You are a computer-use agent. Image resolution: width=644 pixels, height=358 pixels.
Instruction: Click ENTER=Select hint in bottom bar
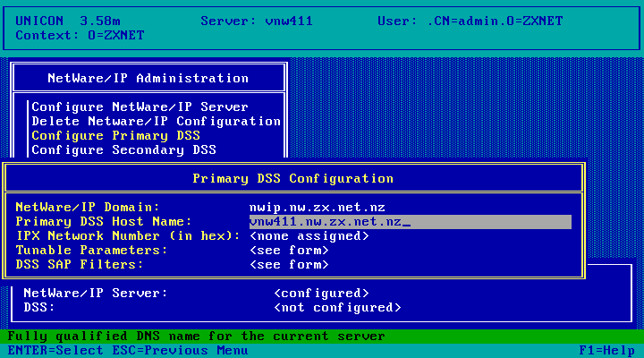55,351
